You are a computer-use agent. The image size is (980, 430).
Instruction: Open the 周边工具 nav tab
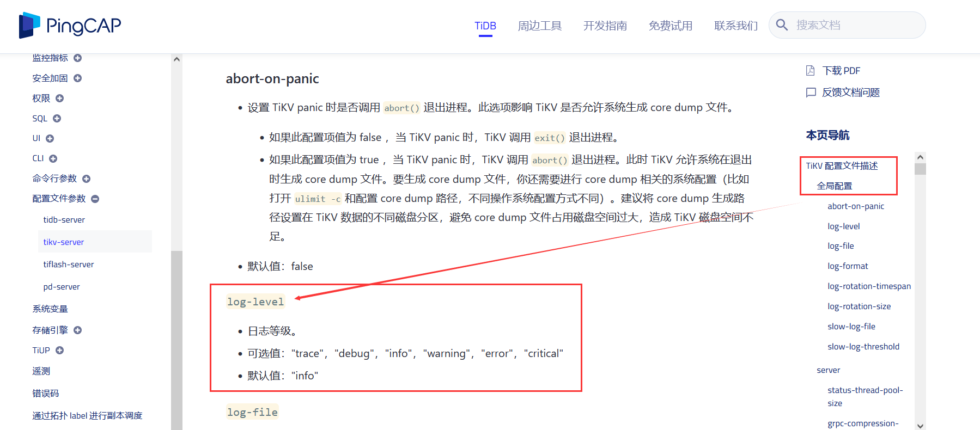click(x=539, y=26)
